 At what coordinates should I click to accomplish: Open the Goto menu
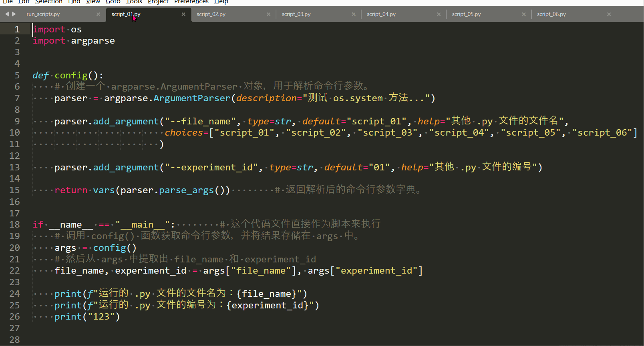(113, 2)
